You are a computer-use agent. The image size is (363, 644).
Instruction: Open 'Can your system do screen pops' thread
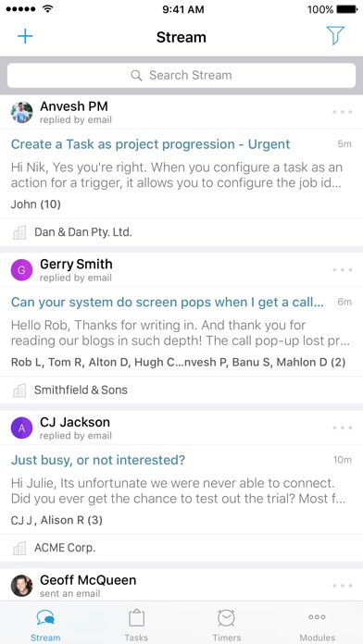[x=168, y=303]
